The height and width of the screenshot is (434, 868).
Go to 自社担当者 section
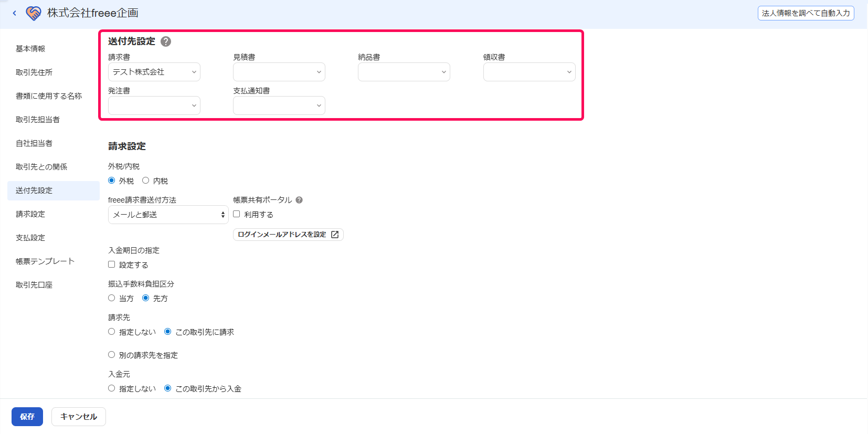click(54, 143)
